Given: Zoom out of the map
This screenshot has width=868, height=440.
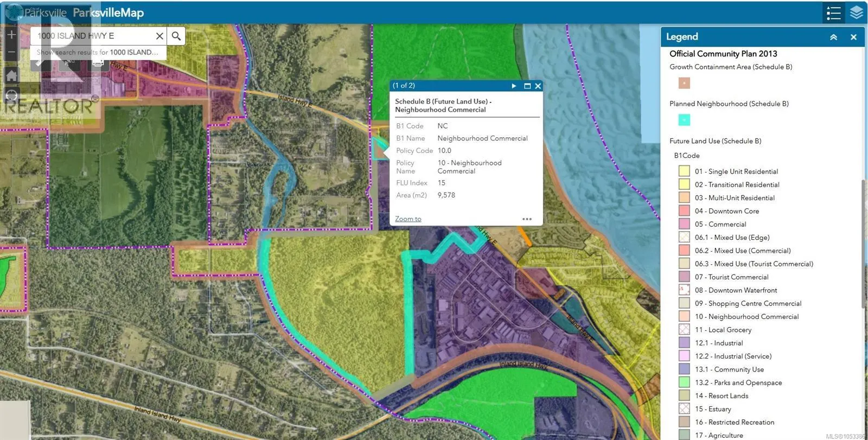Looking at the screenshot, I should [x=11, y=52].
